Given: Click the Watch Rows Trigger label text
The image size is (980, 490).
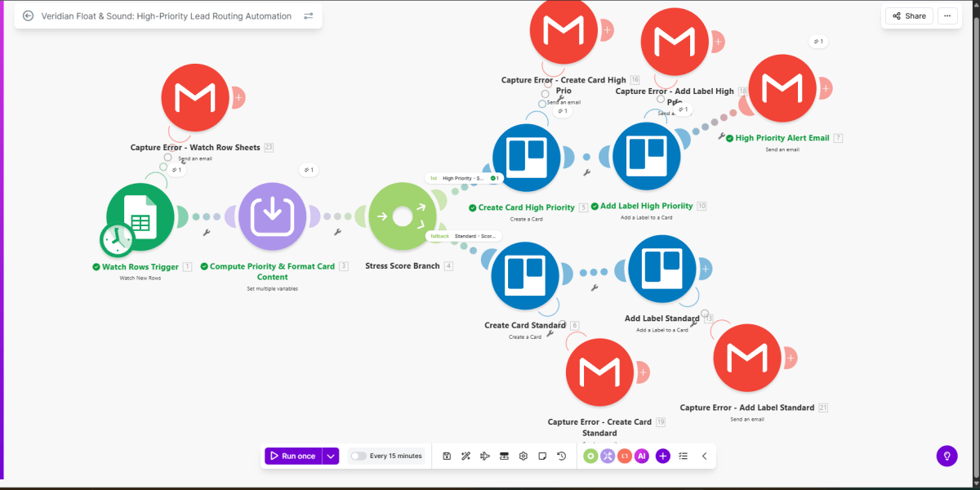Looking at the screenshot, I should point(140,266).
